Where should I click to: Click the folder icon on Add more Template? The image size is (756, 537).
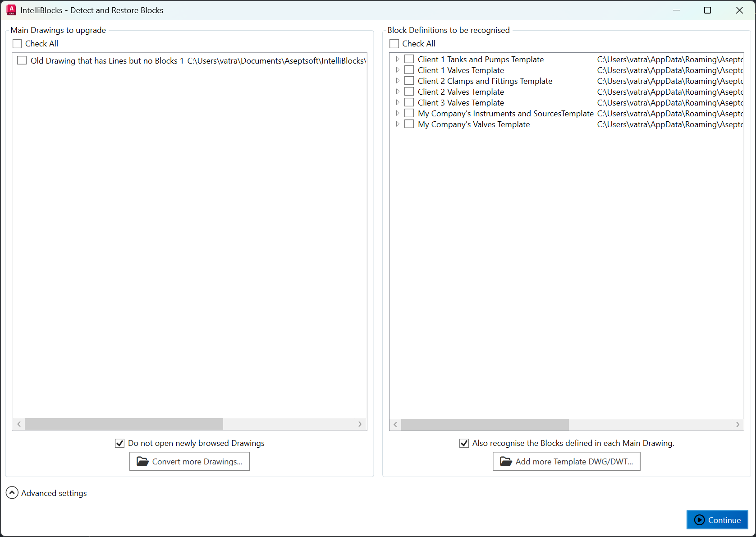click(506, 461)
